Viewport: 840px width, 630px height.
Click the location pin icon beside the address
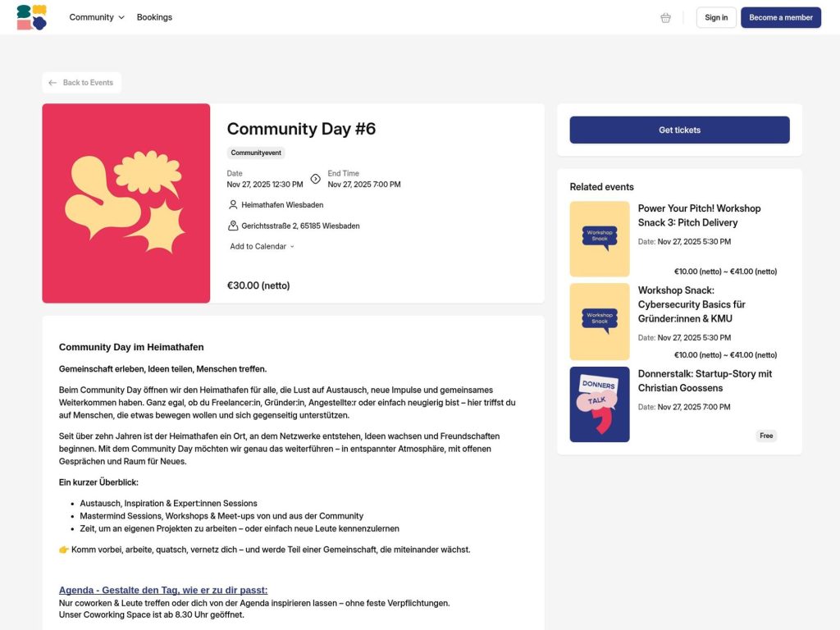232,226
